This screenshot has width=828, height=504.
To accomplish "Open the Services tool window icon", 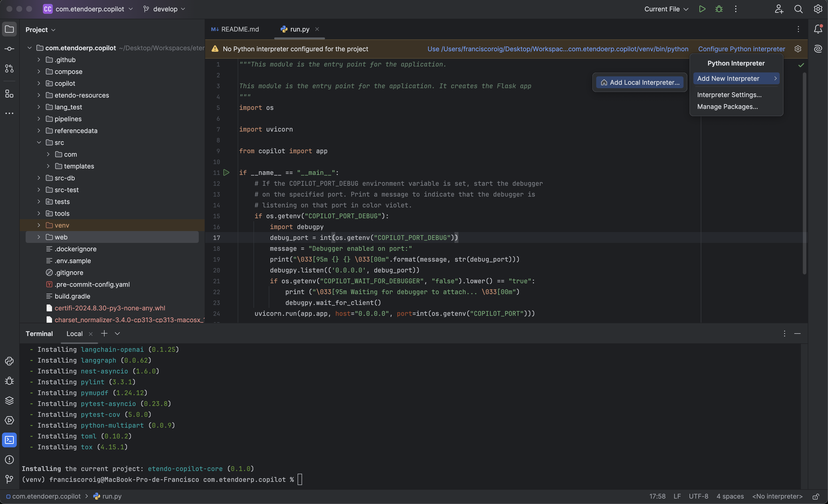I will click(x=9, y=420).
